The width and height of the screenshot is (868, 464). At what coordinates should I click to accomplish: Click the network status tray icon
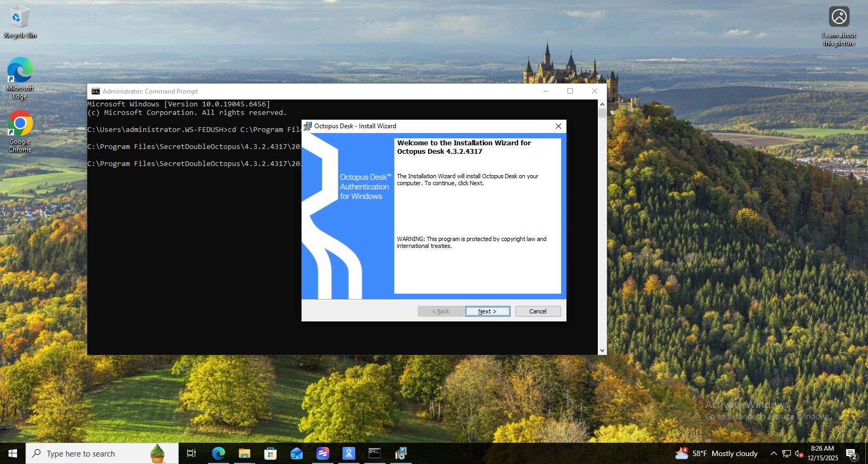786,453
